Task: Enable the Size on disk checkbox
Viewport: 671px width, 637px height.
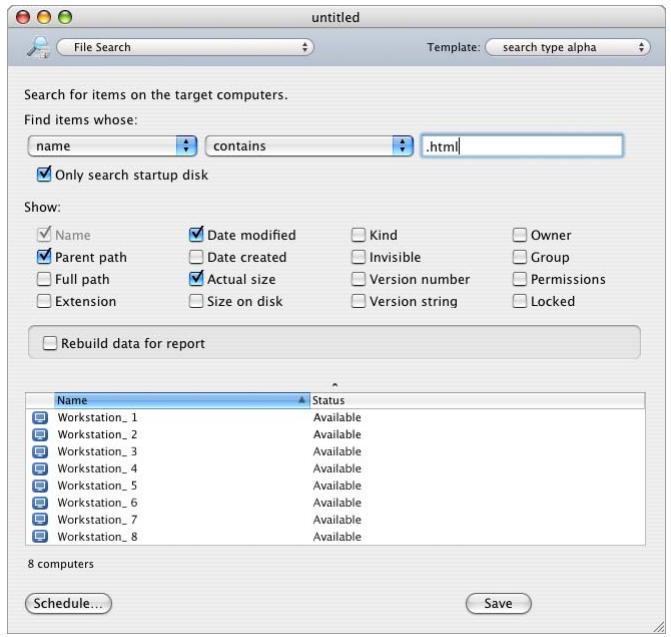Action: 196,301
